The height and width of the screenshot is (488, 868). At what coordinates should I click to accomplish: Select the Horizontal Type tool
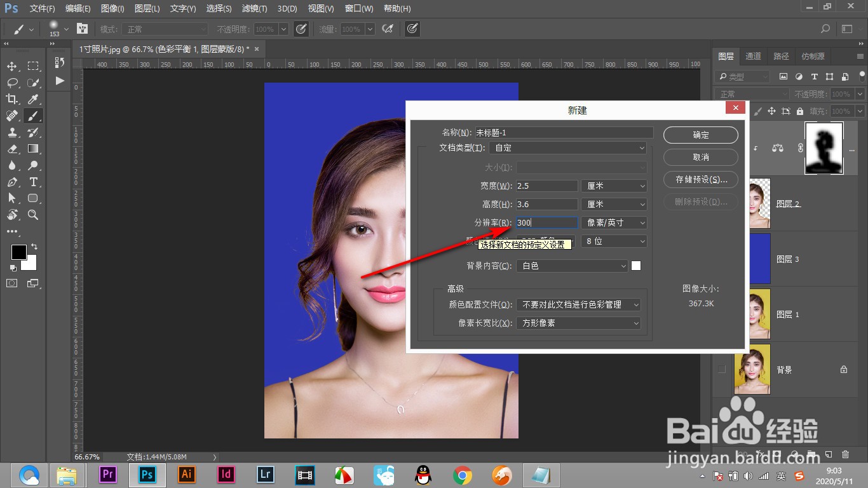pos(33,182)
